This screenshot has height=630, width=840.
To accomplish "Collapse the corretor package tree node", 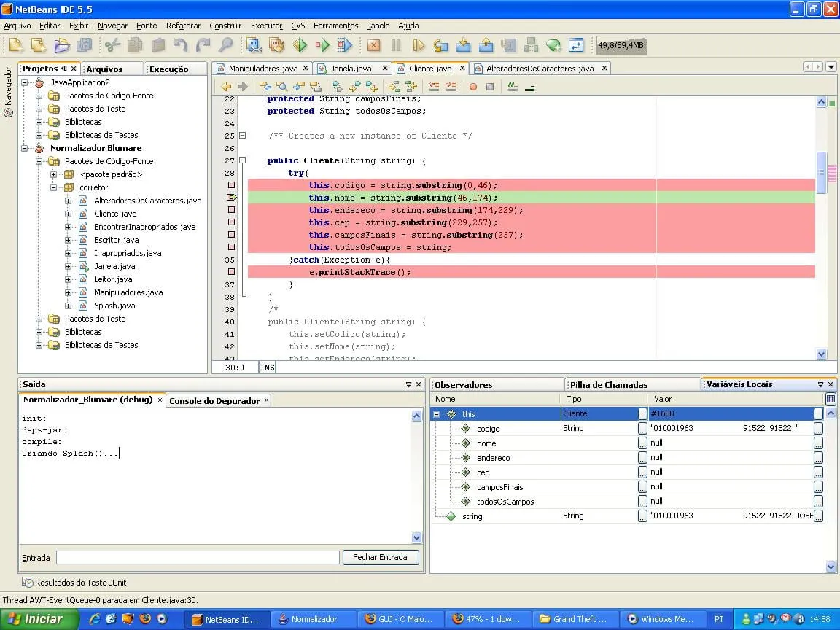I will [x=53, y=187].
